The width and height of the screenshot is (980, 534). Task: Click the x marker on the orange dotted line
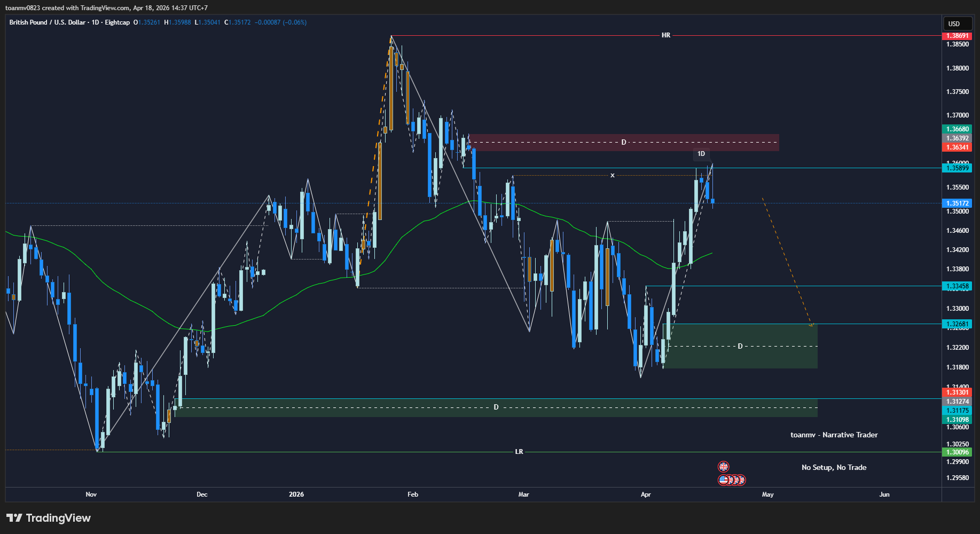pyautogui.click(x=613, y=175)
